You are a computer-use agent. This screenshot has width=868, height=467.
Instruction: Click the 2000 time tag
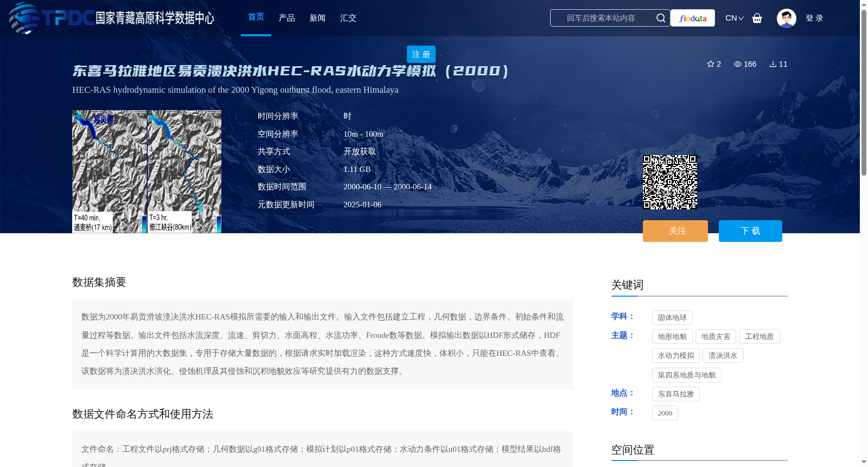point(665,413)
